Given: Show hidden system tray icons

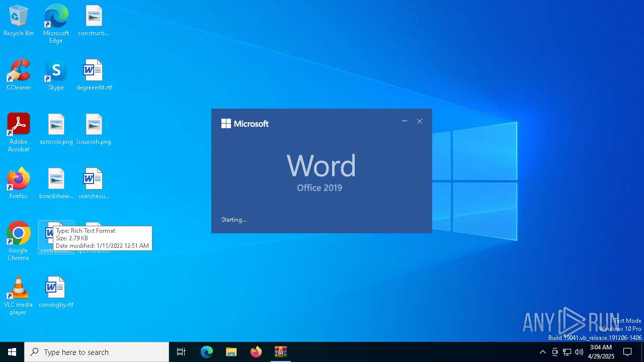Looking at the screenshot, I should [542, 352].
